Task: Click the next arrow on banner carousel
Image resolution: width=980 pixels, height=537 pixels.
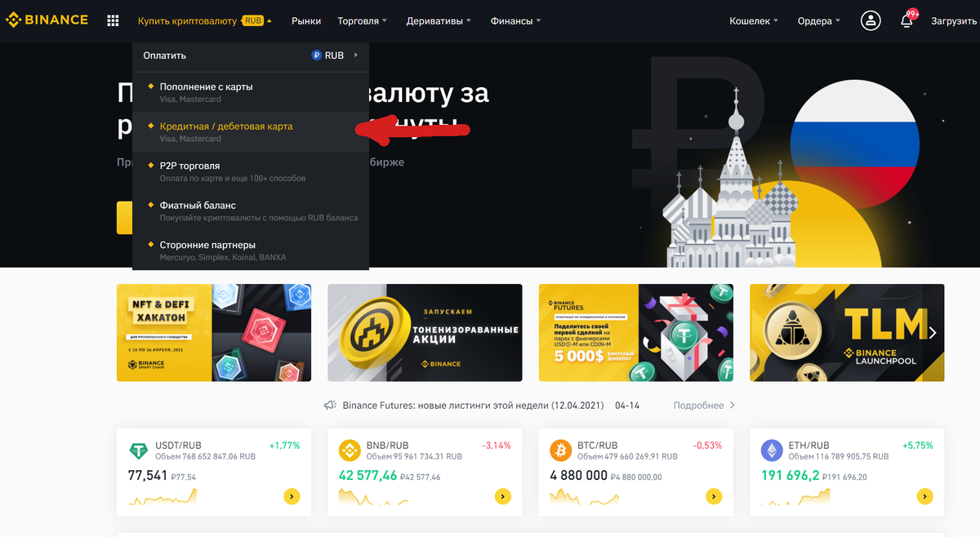Action: (x=933, y=332)
